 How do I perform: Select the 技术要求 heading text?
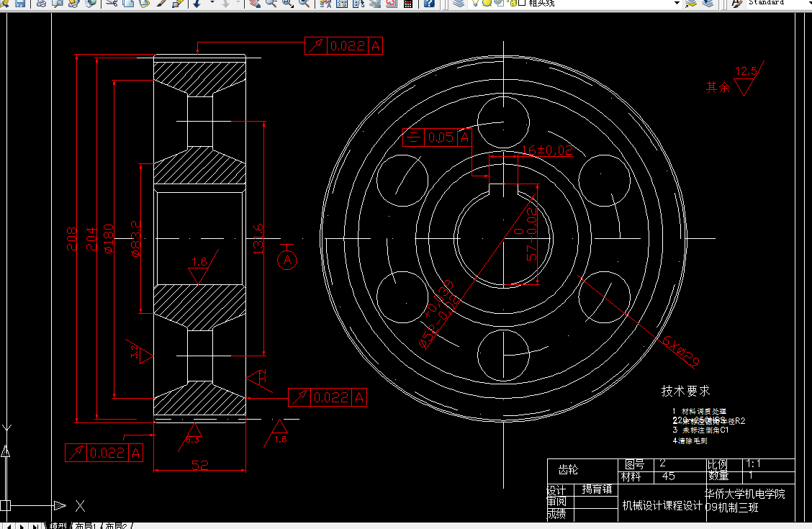click(x=685, y=391)
